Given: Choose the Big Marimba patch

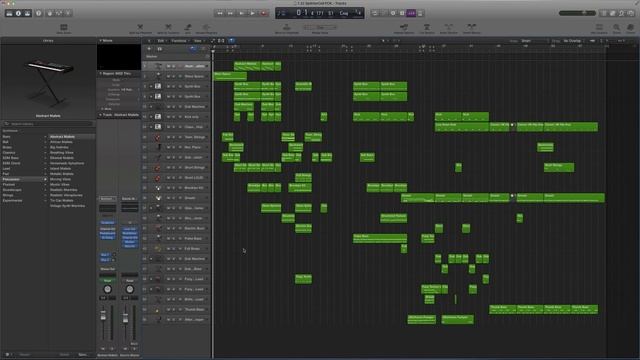Looking at the screenshot, I should (60, 147).
